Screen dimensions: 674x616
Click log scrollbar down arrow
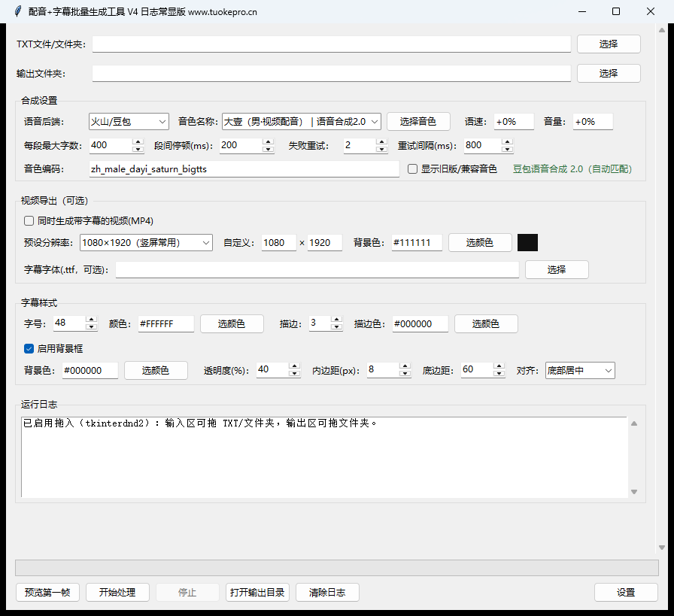click(x=634, y=492)
